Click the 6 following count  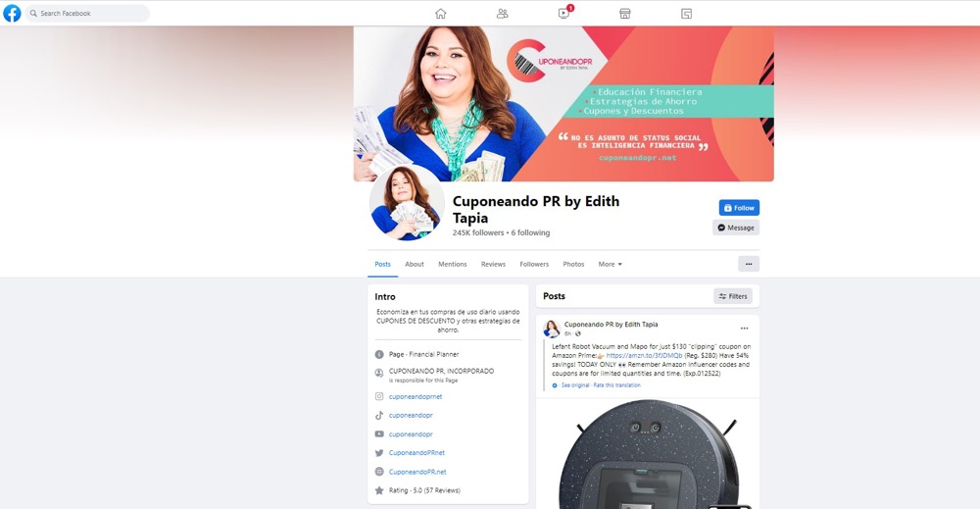[530, 232]
